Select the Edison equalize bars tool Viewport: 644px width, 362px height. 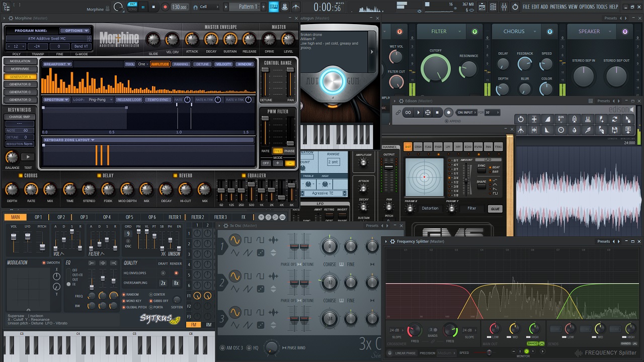pos(588,119)
